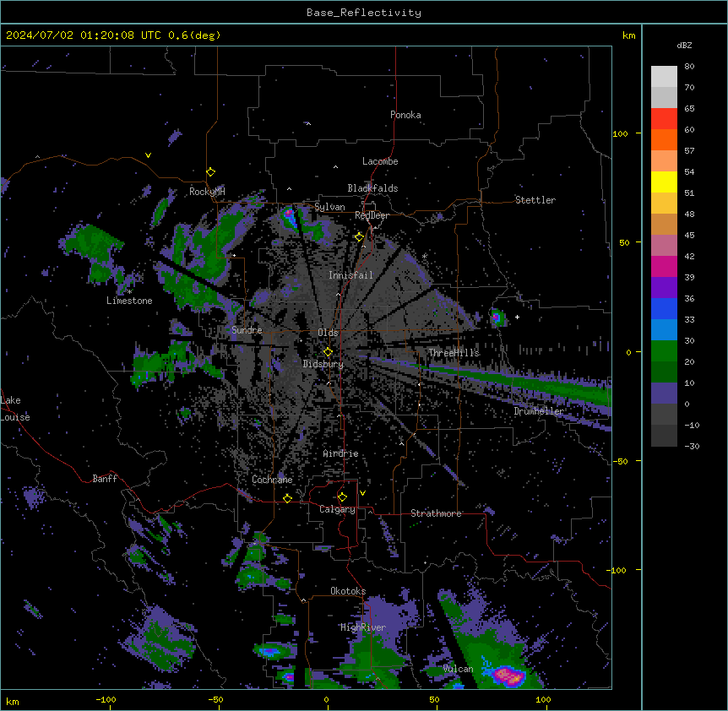Image resolution: width=728 pixels, height=711 pixels.
Task: Pick the light gray 70-80 dBZ legend swatch
Action: 664,76
